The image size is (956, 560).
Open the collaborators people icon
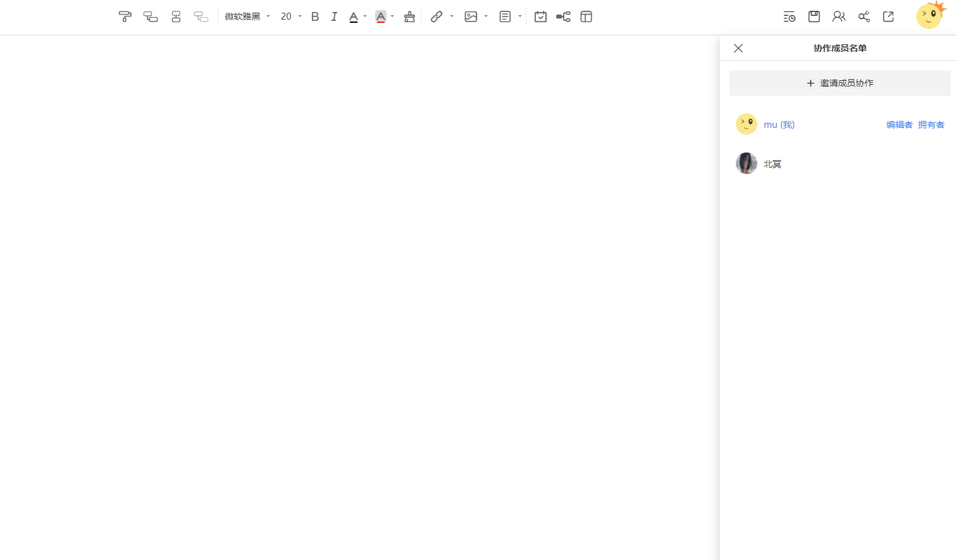pos(839,17)
